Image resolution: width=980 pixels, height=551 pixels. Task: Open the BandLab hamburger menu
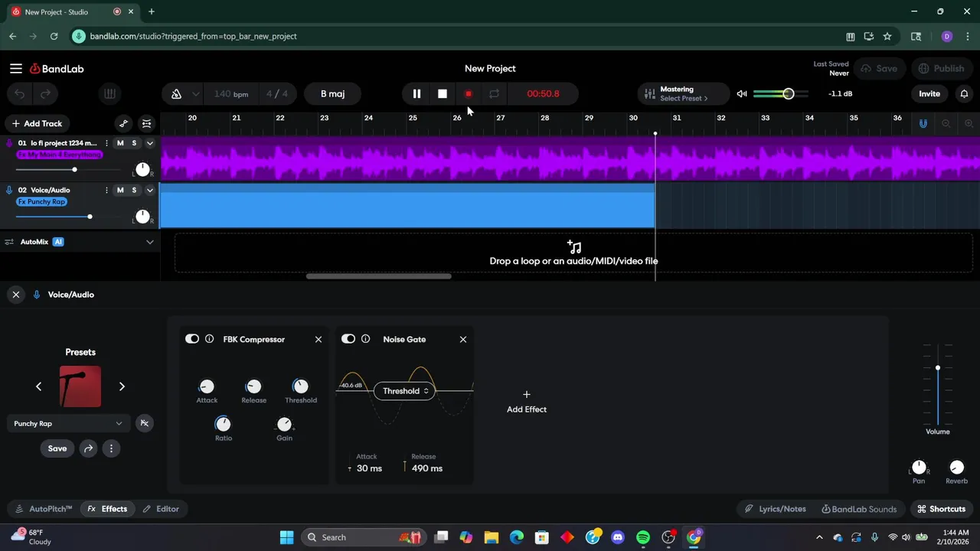point(16,69)
